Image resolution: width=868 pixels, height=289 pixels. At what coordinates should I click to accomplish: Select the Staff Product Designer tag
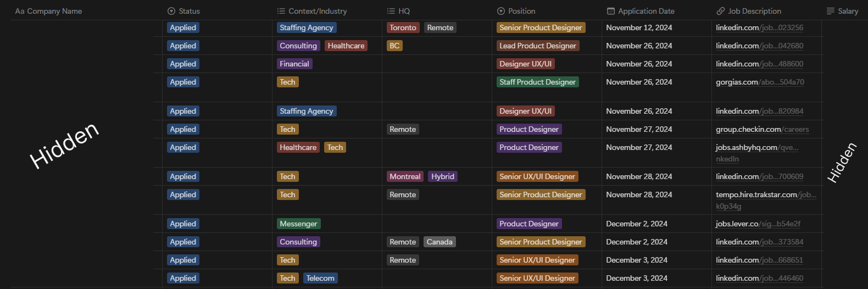(537, 82)
